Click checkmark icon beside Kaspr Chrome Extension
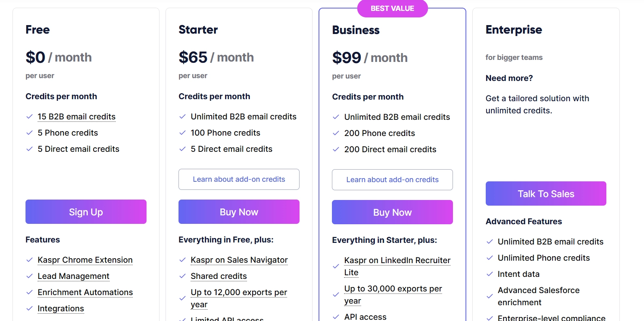This screenshot has height=321, width=644. [29, 260]
